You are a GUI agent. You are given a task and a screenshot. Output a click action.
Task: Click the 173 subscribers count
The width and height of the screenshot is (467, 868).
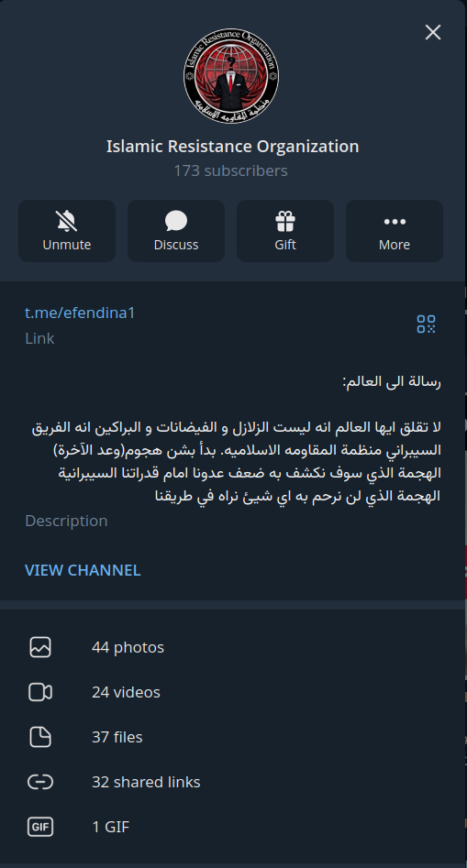(231, 170)
